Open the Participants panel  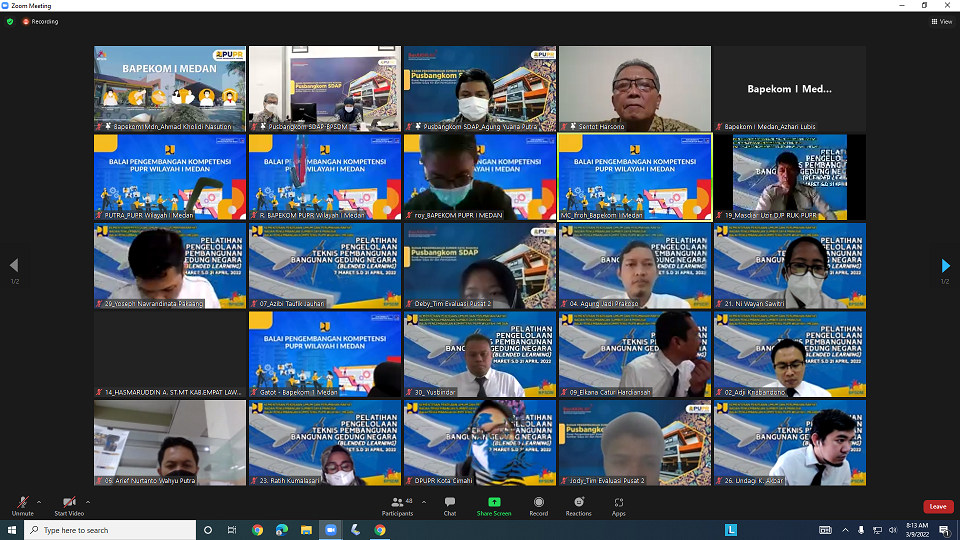pyautogui.click(x=397, y=506)
